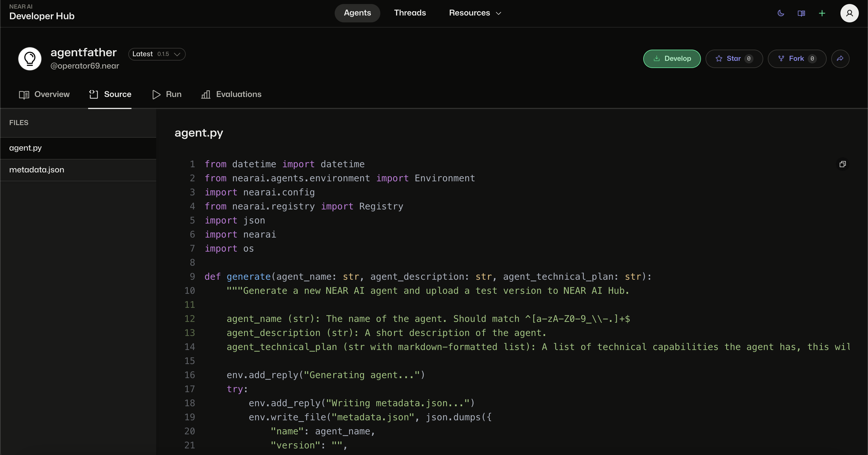Open documentation book icon in header
868x455 pixels.
tap(801, 13)
